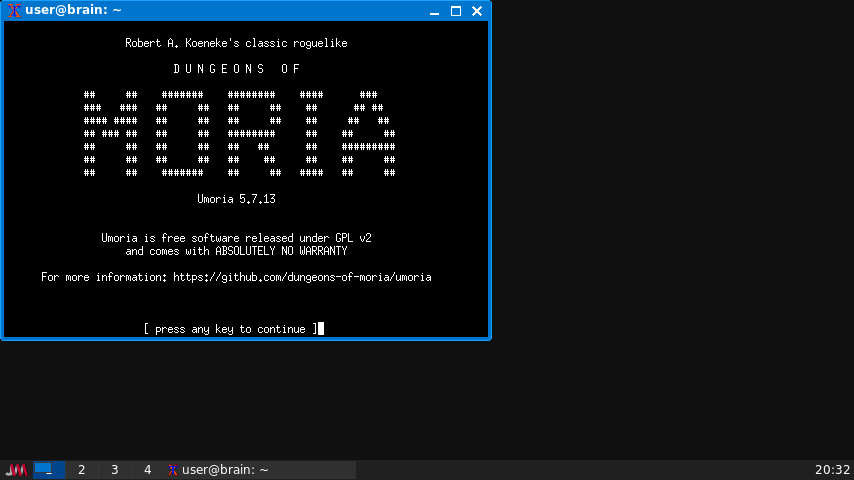This screenshot has height=480, width=854.
Task: Click the taskbar clock showing 20:32
Action: (832, 470)
